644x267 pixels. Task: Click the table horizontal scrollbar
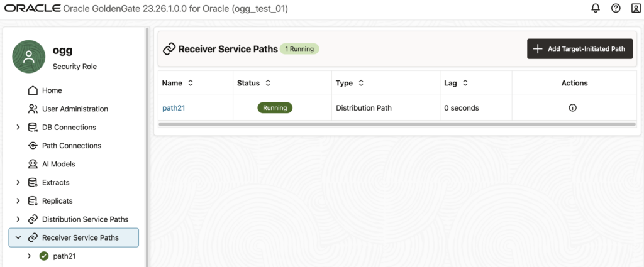(x=397, y=124)
